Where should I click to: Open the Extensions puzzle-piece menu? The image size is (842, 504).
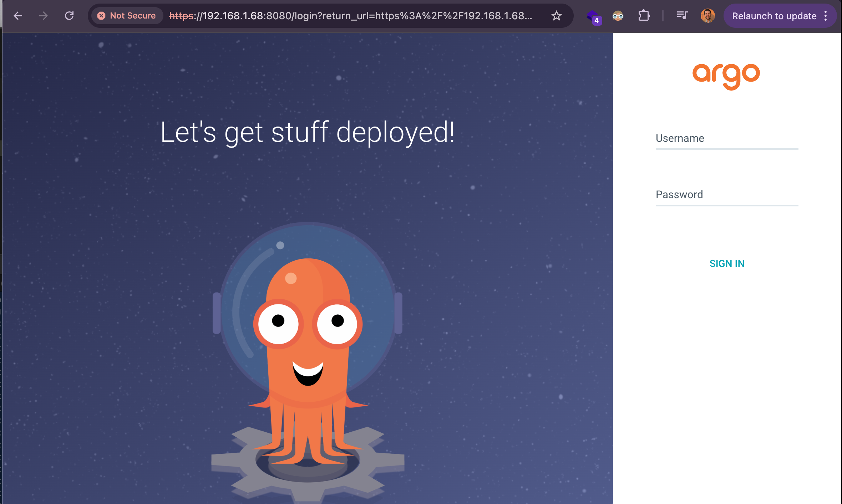pyautogui.click(x=644, y=16)
